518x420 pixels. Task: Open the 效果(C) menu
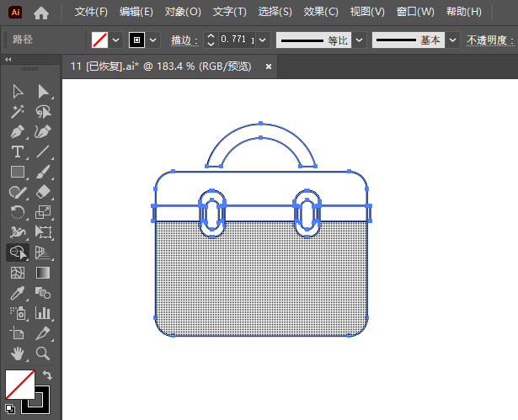[321, 12]
